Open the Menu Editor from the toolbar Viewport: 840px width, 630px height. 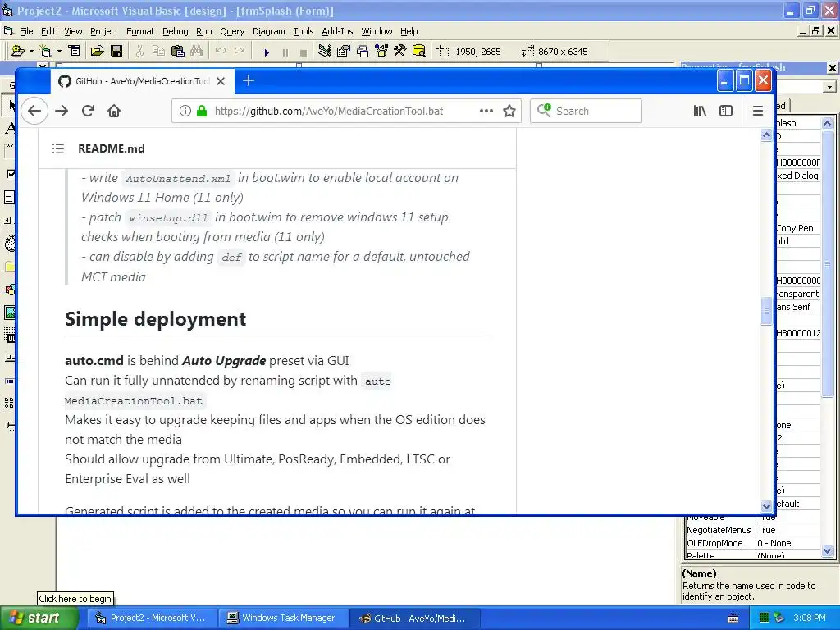click(75, 51)
